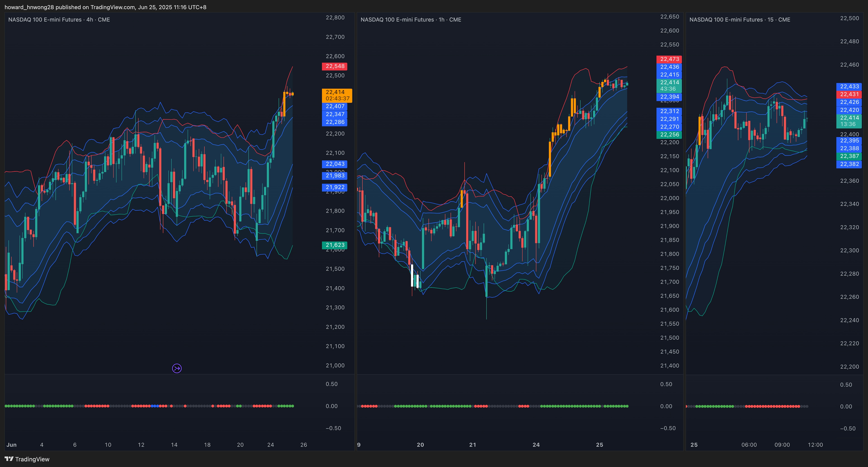Click the '14' date label on 4h time axis
Image resolution: width=868 pixels, height=467 pixels.
point(174,445)
